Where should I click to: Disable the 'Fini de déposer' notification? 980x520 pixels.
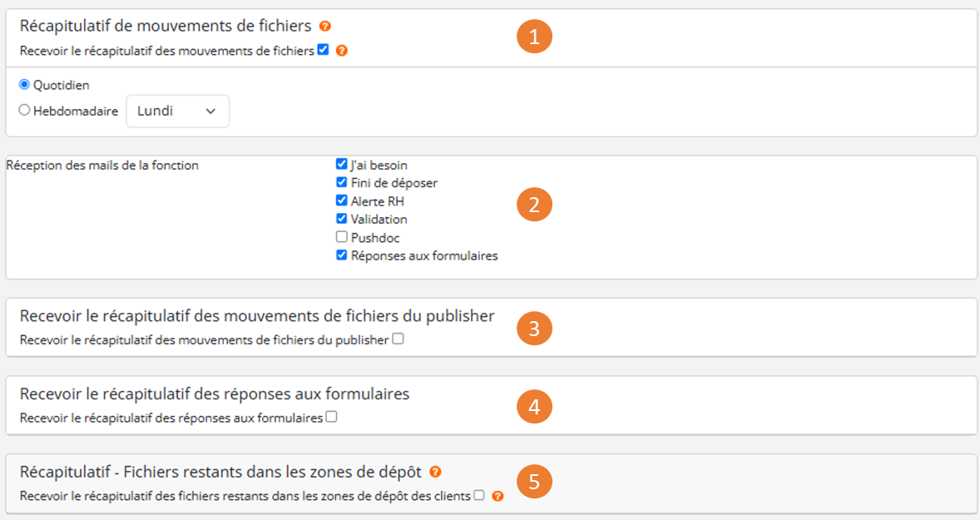point(341,182)
